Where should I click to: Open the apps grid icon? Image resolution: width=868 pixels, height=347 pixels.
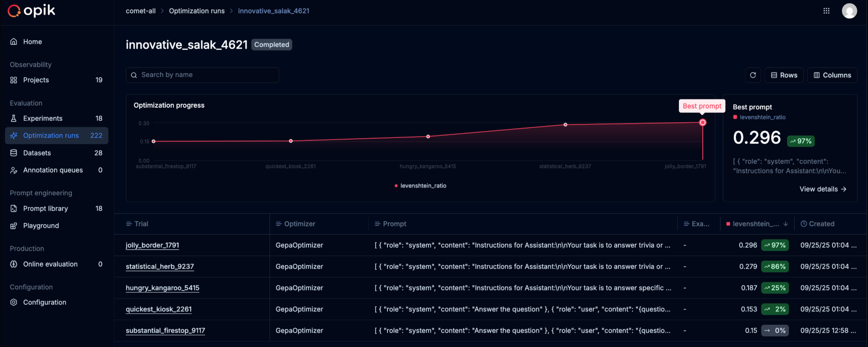tap(826, 11)
